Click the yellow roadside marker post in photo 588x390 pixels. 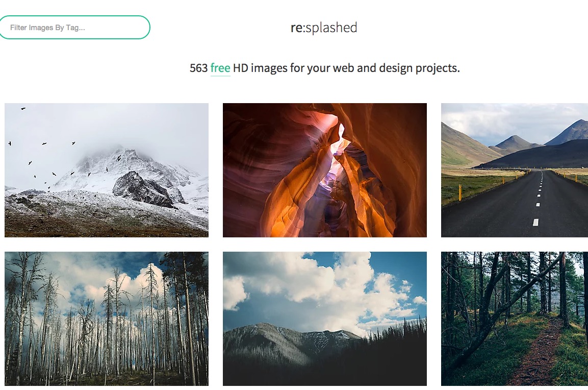(x=460, y=192)
